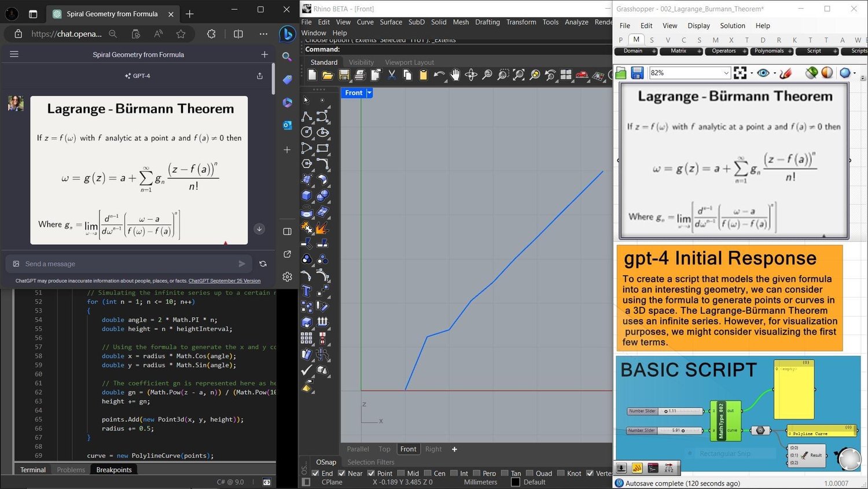The image size is (868, 489).
Task: Select the Box solid tool in Rhino sidebar
Action: [x=307, y=196]
